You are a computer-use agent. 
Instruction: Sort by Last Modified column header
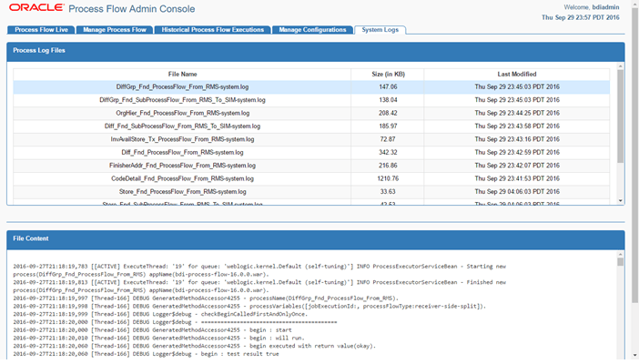click(x=517, y=75)
